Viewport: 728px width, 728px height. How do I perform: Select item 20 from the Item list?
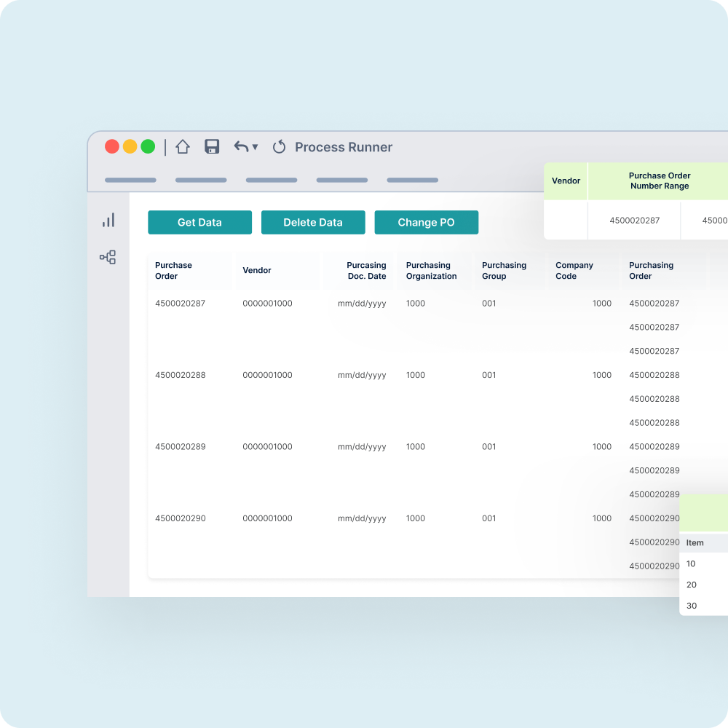(691, 585)
